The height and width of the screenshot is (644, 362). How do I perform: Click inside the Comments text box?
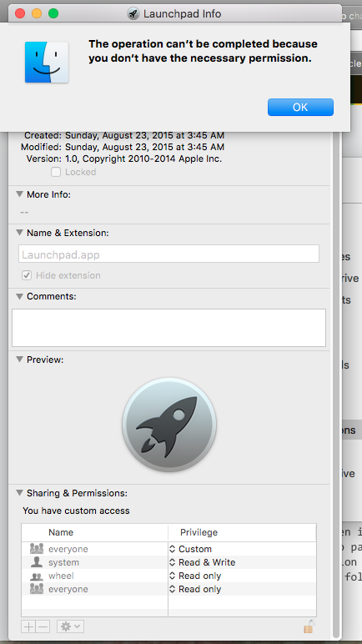[x=168, y=328]
